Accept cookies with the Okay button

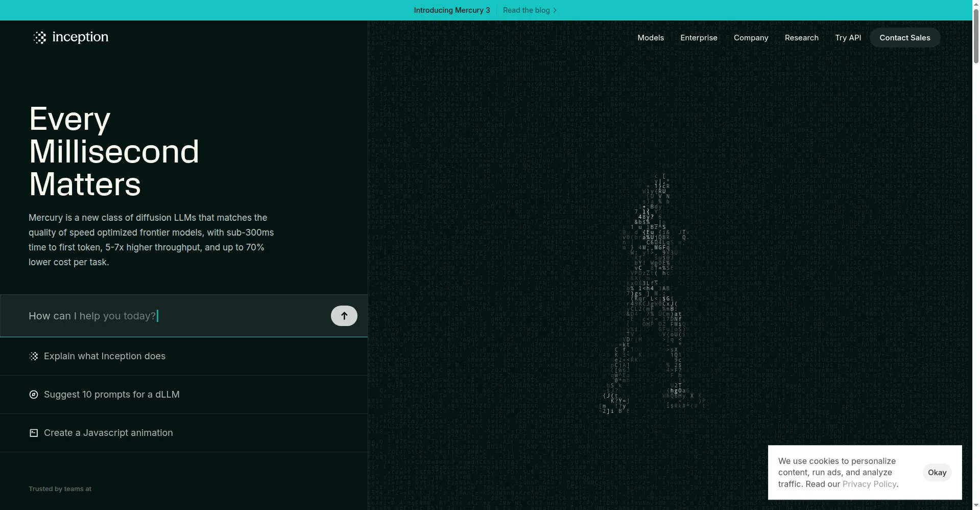937,473
